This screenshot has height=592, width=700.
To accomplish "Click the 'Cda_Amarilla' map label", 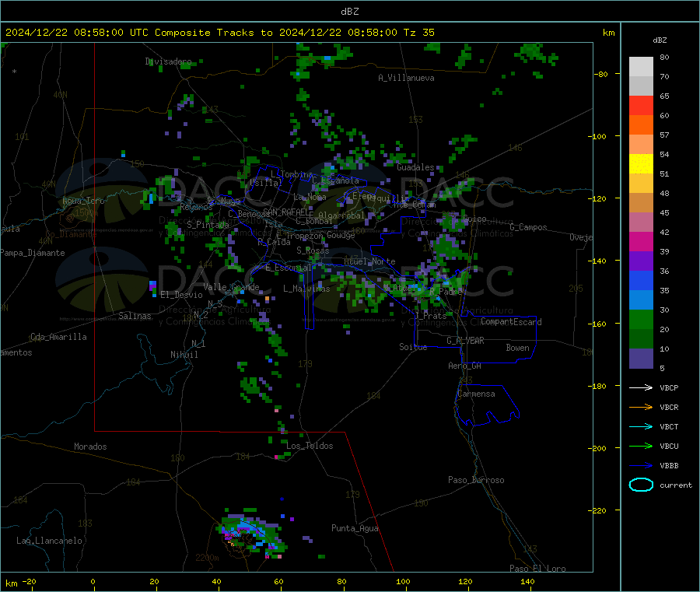I will (x=58, y=337).
